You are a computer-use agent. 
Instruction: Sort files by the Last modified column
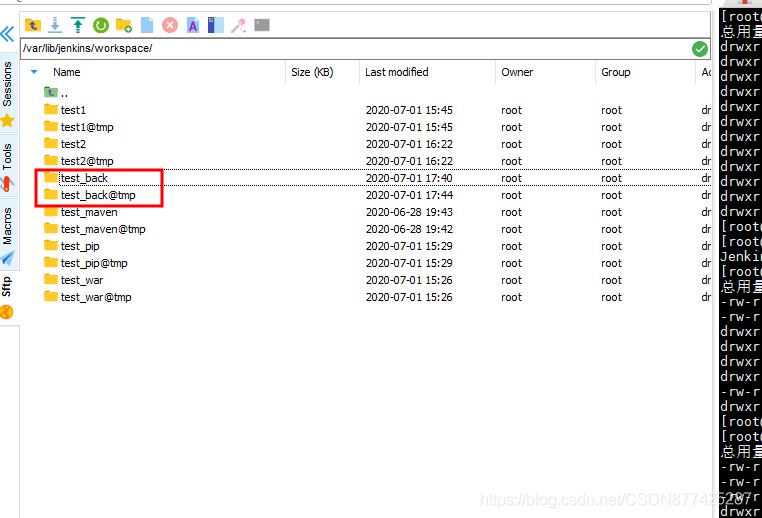(396, 72)
